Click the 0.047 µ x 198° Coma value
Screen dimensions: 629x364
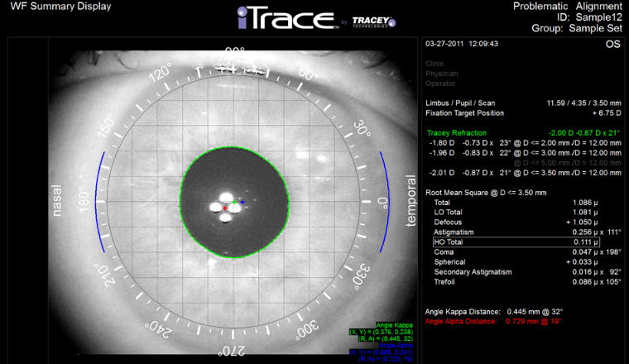tap(597, 252)
